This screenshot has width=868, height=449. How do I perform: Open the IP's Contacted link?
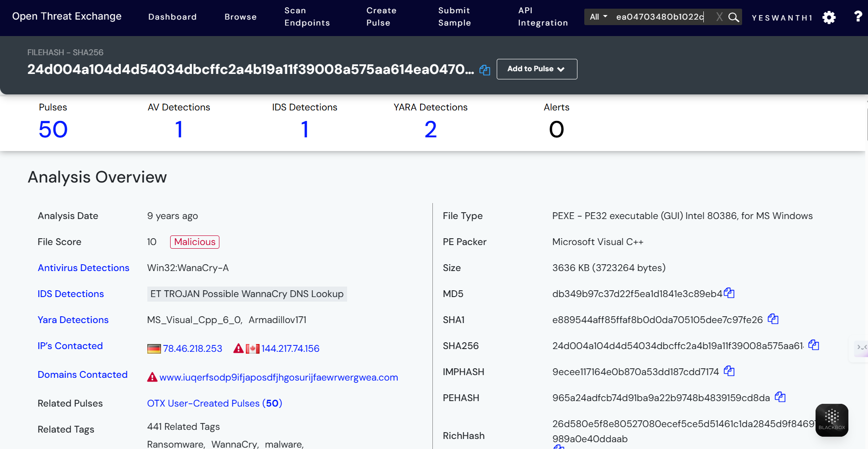tap(70, 346)
